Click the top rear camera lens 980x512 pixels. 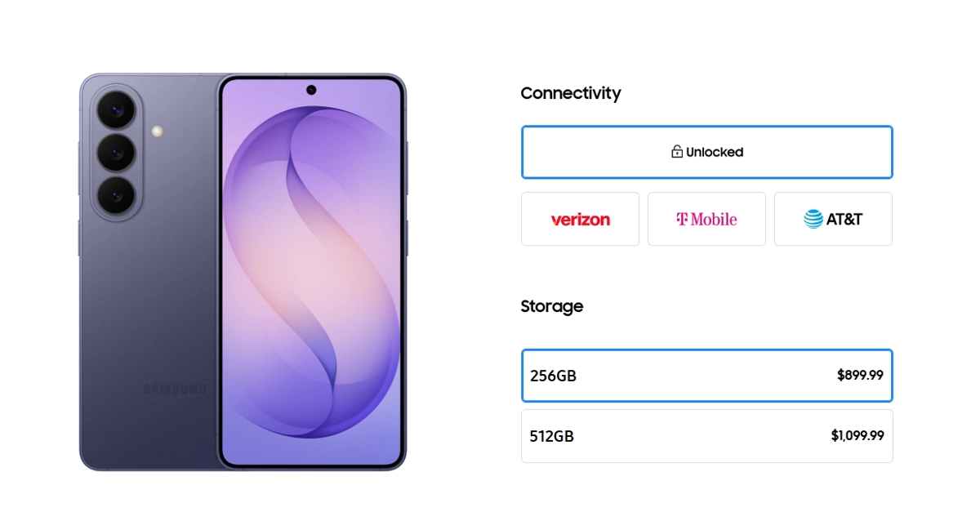(115, 108)
